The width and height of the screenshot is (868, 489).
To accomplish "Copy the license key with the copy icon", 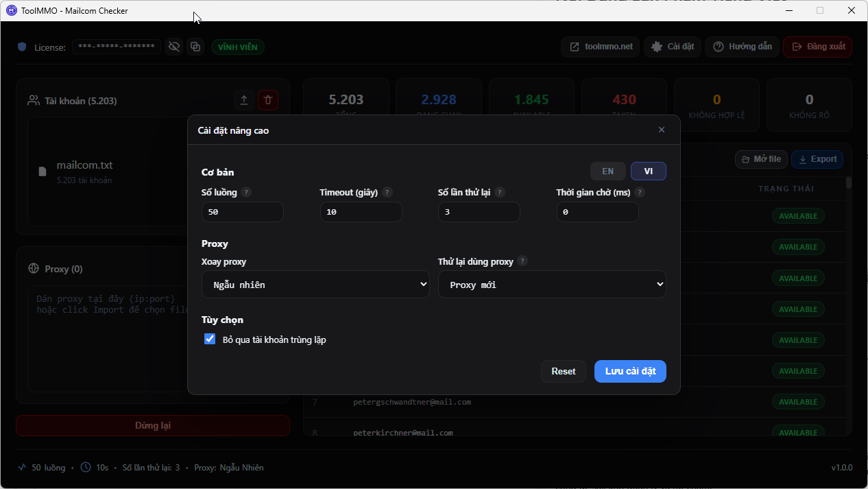I will point(195,47).
